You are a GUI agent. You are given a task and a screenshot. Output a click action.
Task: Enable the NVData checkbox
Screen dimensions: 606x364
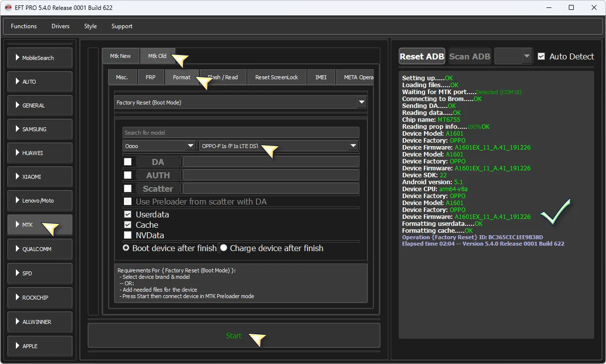click(x=128, y=235)
